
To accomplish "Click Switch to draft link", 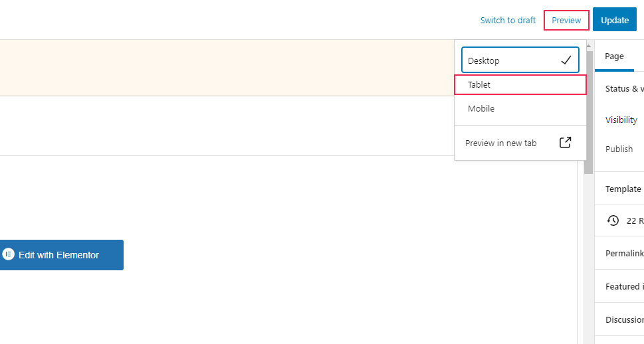I will pyautogui.click(x=508, y=20).
